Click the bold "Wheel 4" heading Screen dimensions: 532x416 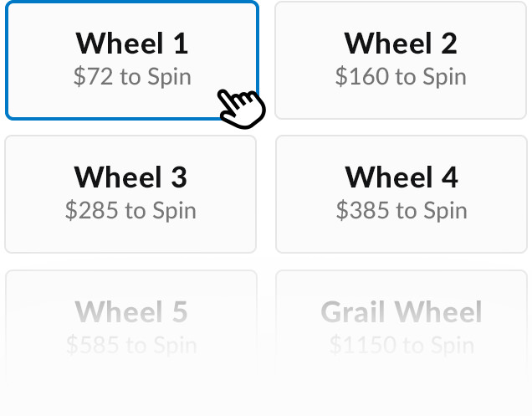tap(402, 177)
